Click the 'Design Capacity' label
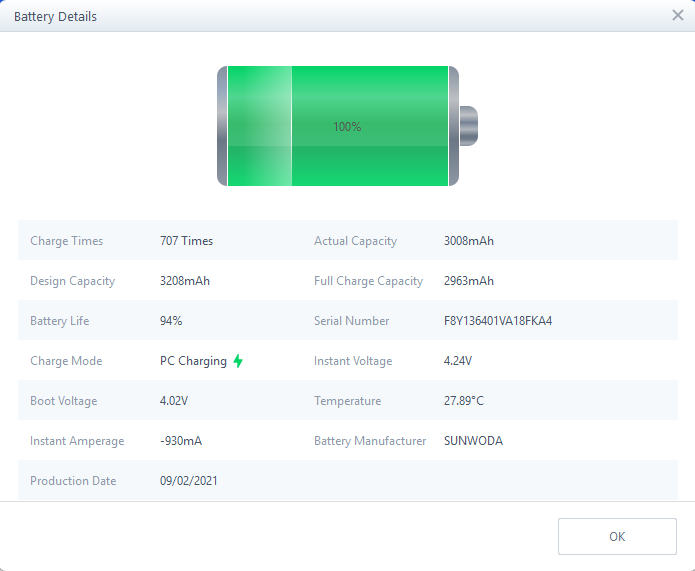The width and height of the screenshot is (695, 571). [72, 281]
